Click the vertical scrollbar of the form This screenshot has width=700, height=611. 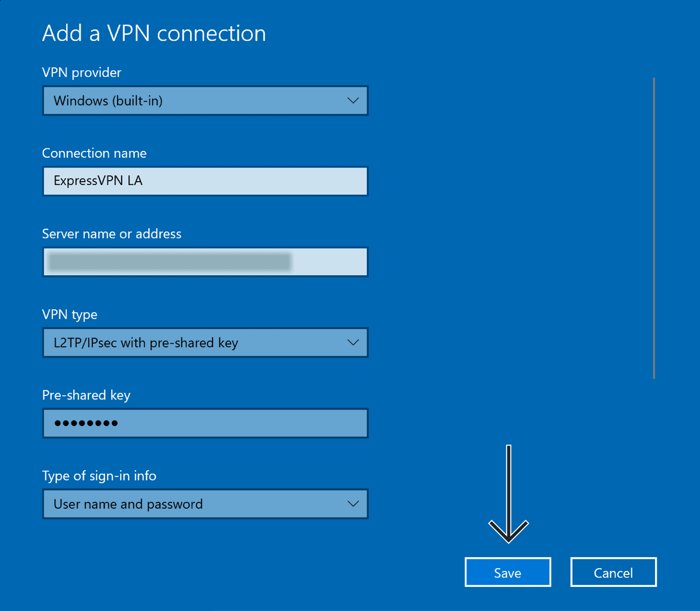point(654,228)
